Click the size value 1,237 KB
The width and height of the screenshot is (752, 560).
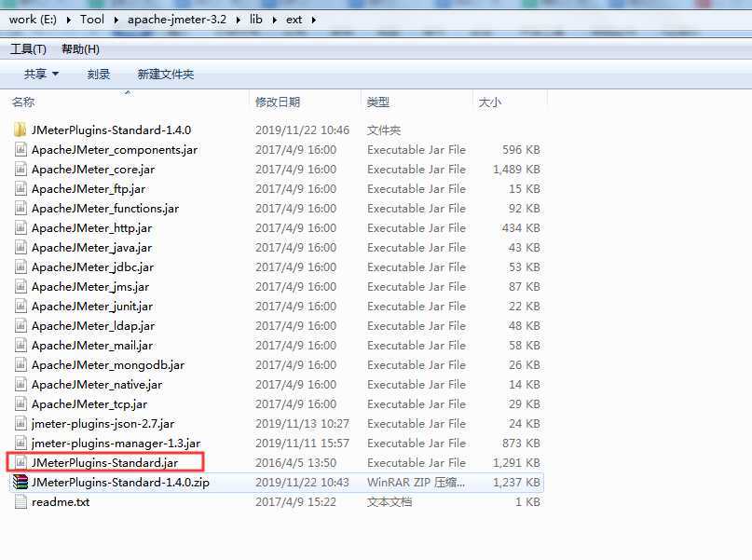(x=516, y=483)
